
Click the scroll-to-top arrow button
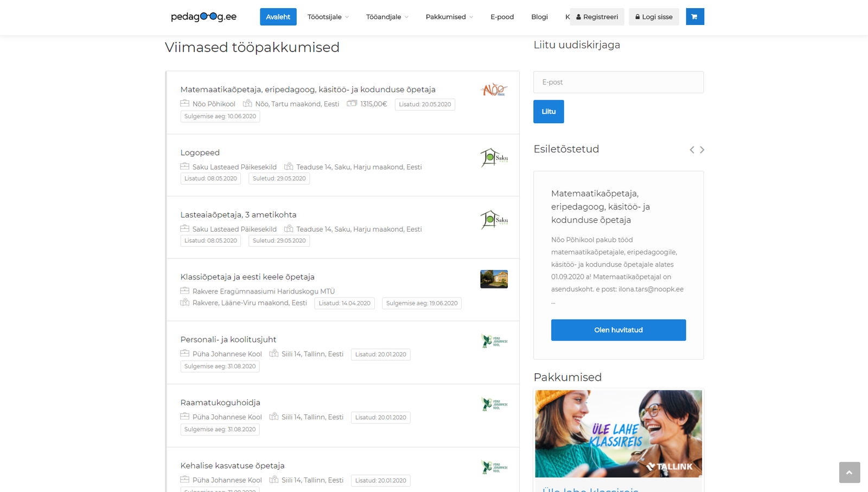point(849,472)
